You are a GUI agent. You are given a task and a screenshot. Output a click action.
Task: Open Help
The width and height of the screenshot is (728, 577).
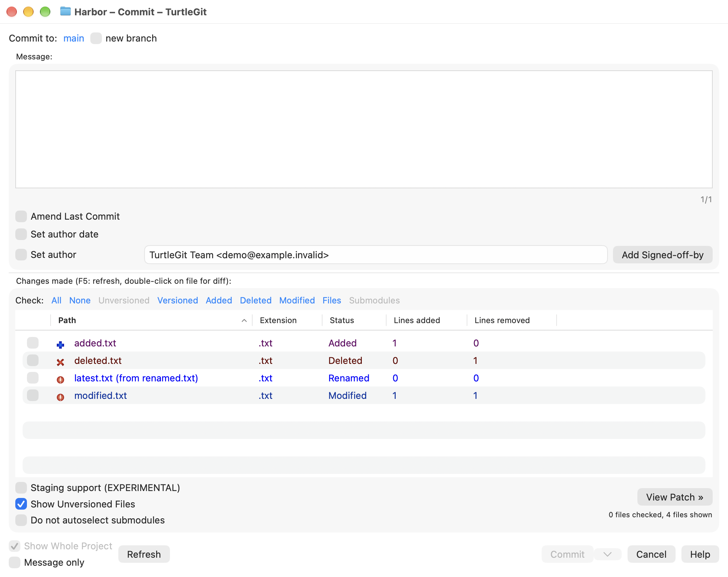tap(700, 554)
